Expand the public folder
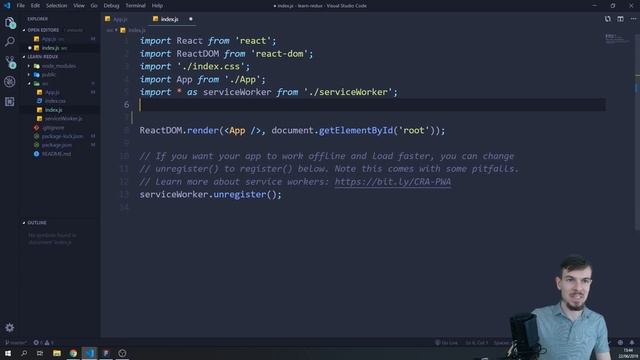This screenshot has height=360, width=640. [x=49, y=75]
